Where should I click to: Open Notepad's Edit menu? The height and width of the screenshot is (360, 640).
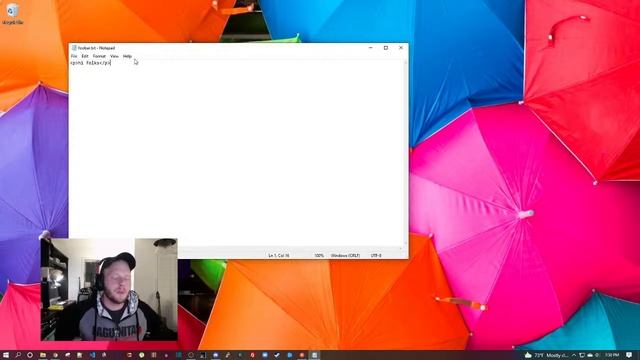tap(84, 56)
